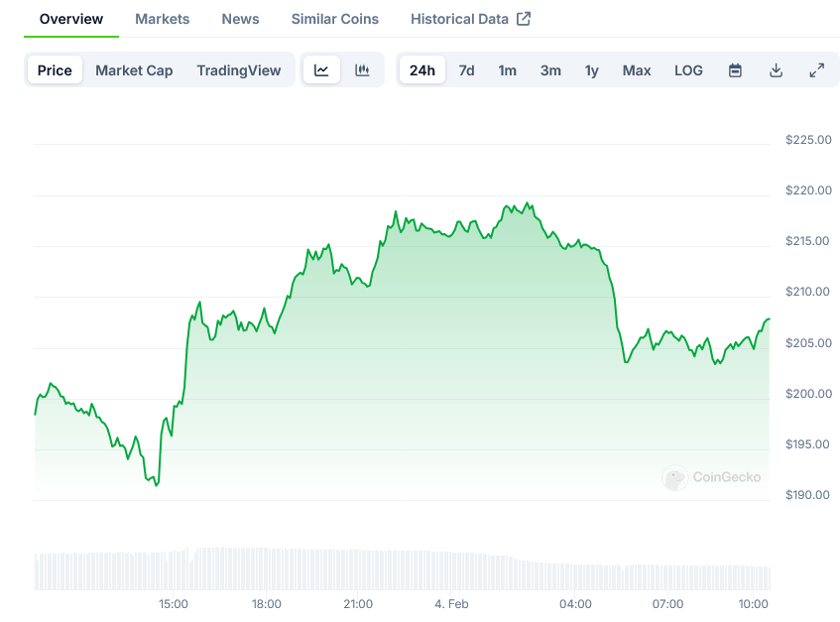The height and width of the screenshot is (622, 840).
Task: Open Historical Data external link
Action: 470,19
